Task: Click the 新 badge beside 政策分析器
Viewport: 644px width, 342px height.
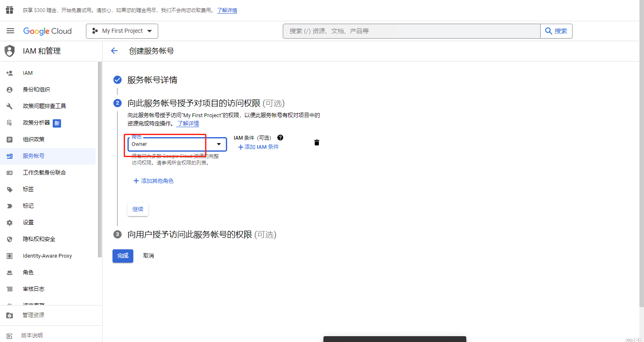Action: pos(57,123)
